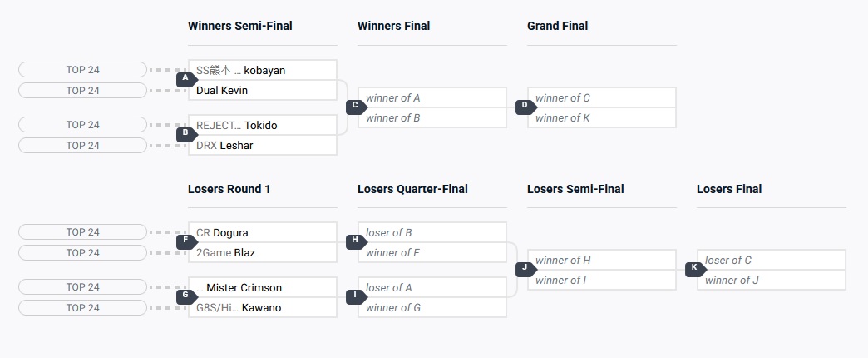
Task: Open player kobayan's entry
Action: click(263, 70)
